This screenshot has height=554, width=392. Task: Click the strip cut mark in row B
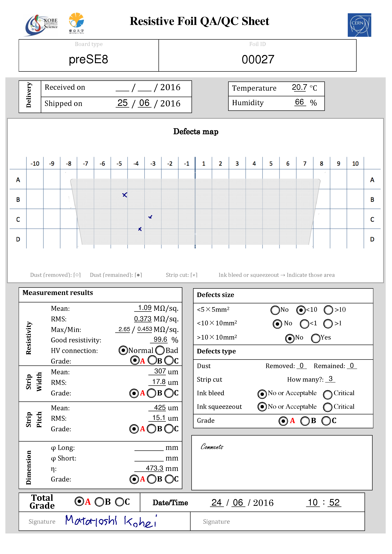[125, 195]
